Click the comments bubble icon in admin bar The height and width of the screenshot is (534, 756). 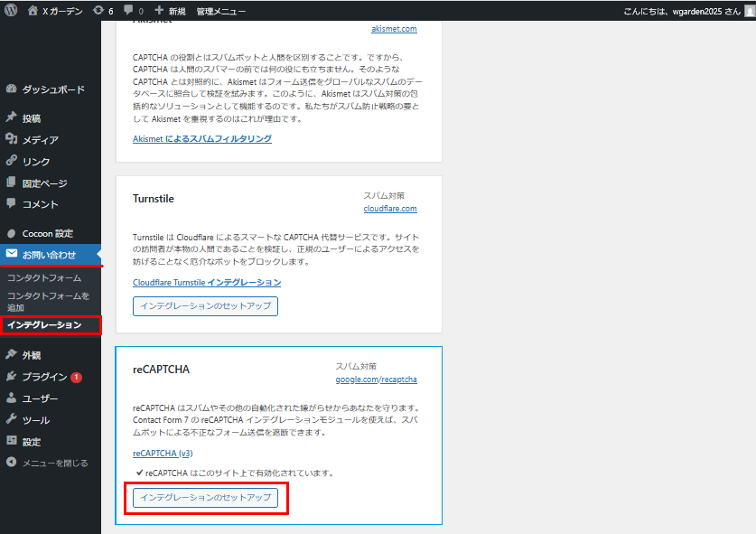point(130,11)
